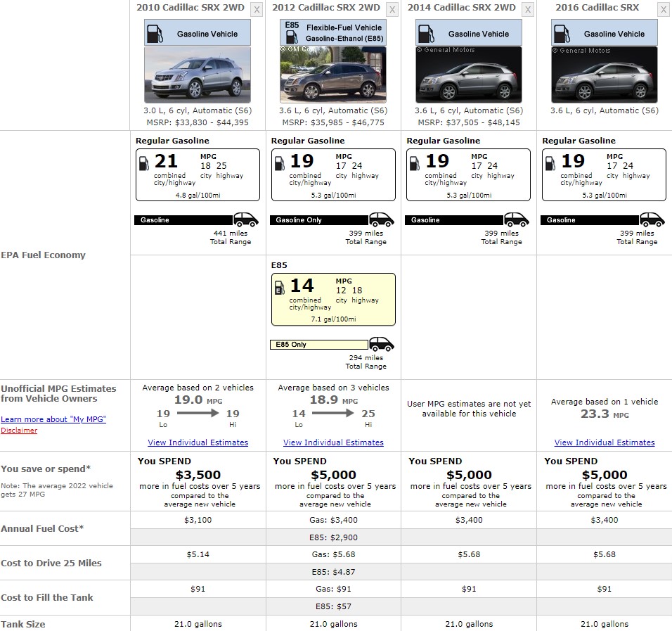The width and height of the screenshot is (672, 631).
Task: Click the Gasoline Only range bar
Action: click(x=319, y=220)
